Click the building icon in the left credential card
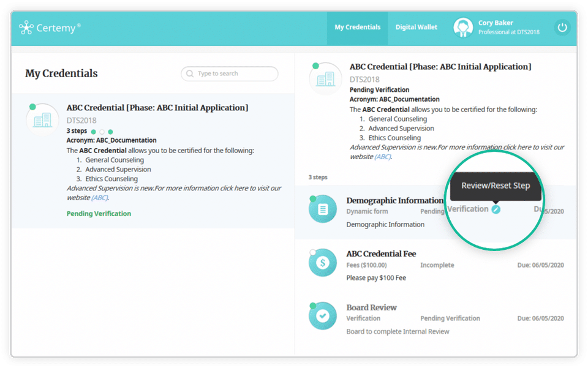Viewport: 588px width, 368px height. [42, 120]
